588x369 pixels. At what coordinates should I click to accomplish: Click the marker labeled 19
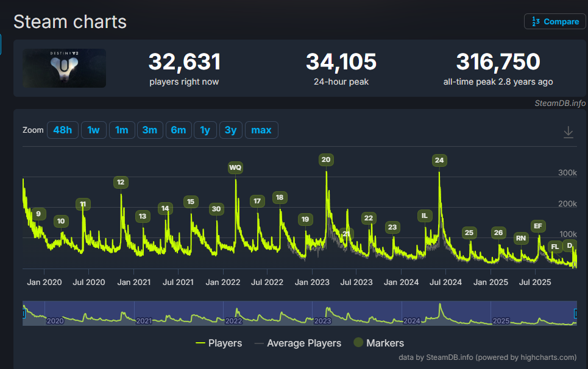[x=305, y=219]
